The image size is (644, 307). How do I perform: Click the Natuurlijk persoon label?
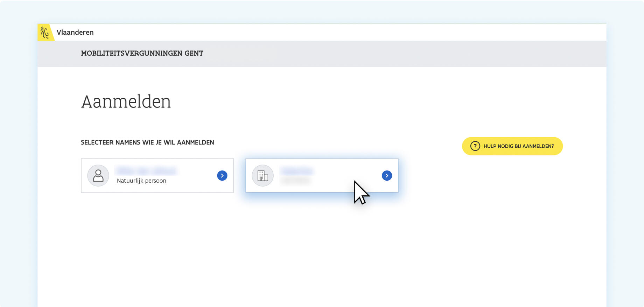click(141, 181)
